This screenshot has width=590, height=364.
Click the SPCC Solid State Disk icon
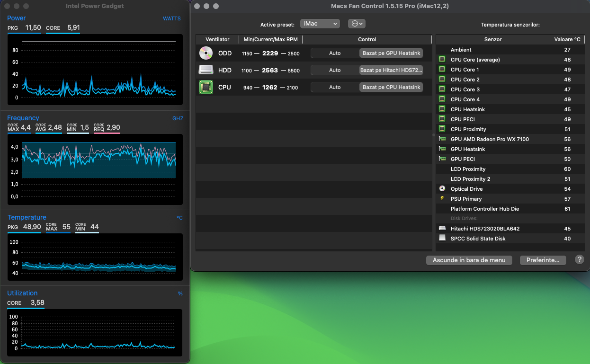[x=442, y=239]
